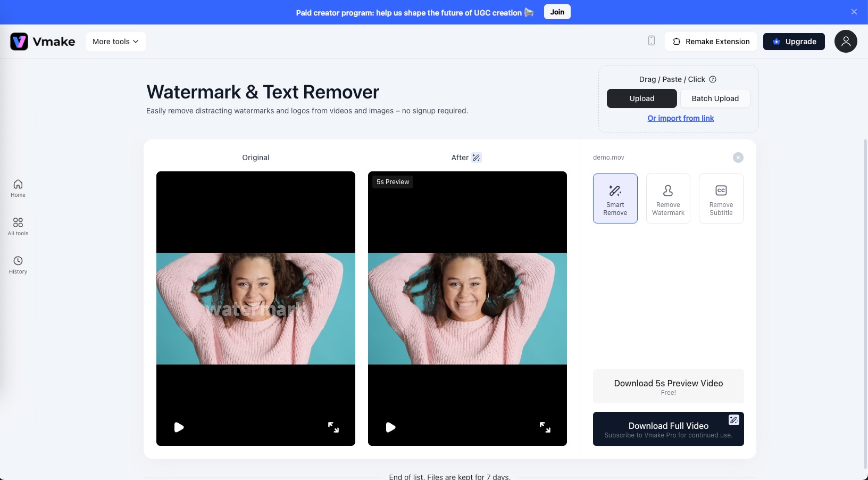Viewport: 868px width, 480px height.
Task: Select the Smart Remove mode
Action: click(615, 198)
